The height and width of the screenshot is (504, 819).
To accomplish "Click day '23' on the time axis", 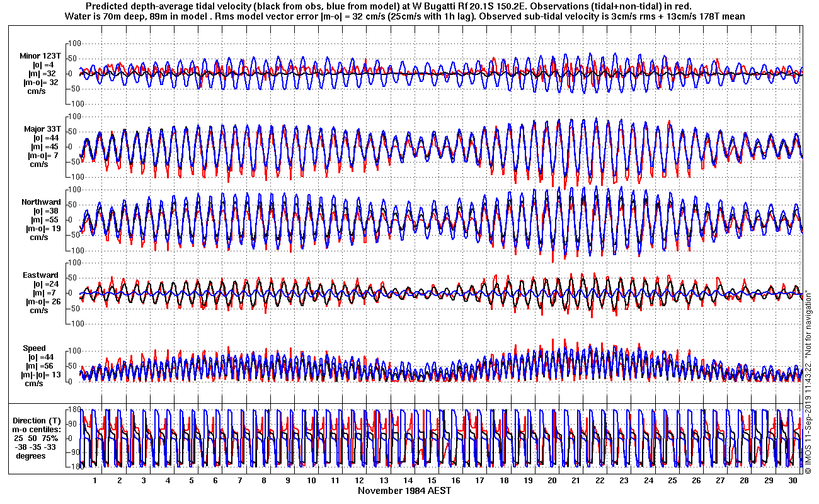I will click(624, 481).
